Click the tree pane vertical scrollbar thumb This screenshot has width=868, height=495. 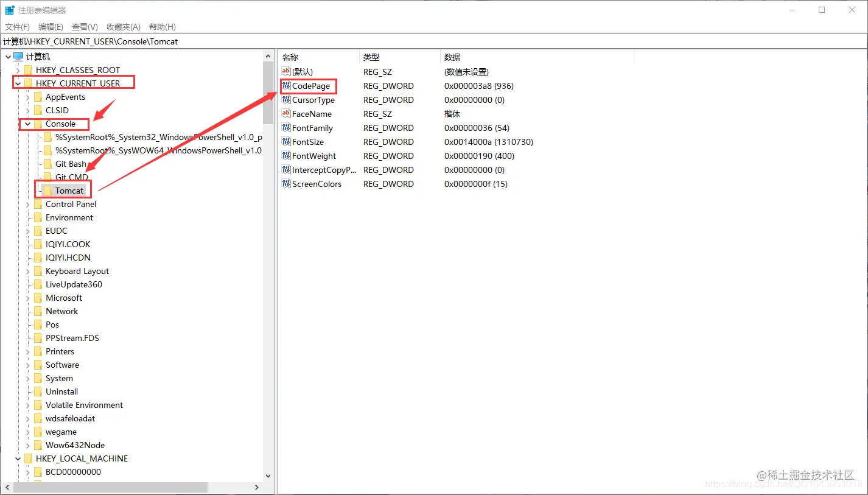click(x=268, y=93)
